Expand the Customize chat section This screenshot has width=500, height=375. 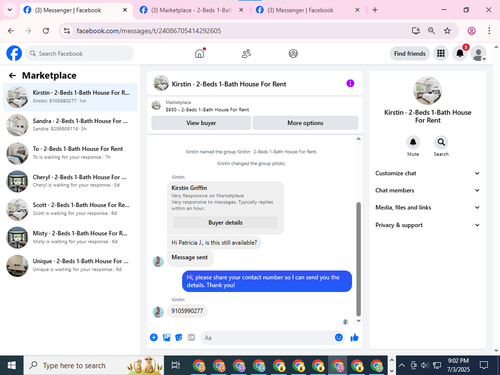tap(428, 173)
